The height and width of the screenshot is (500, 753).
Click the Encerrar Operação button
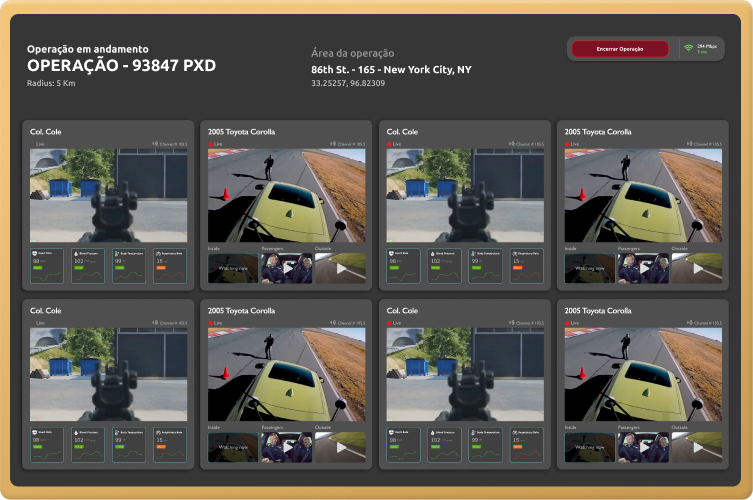pyautogui.click(x=619, y=48)
